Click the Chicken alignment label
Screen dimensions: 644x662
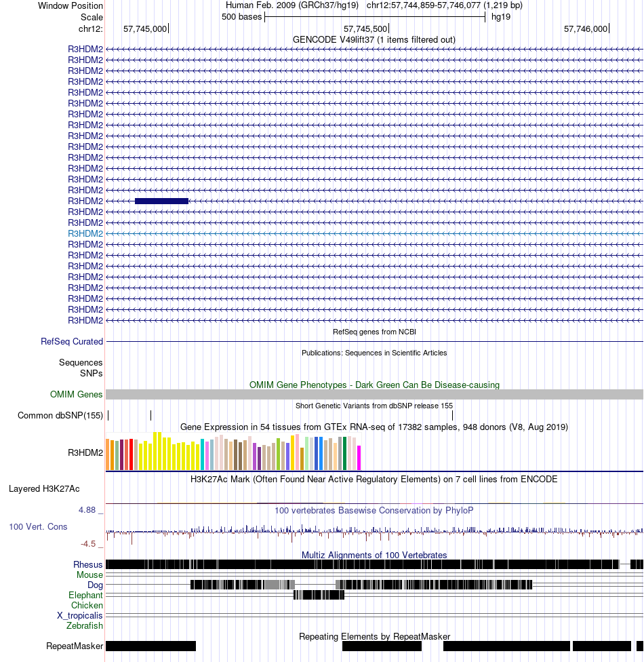pyautogui.click(x=87, y=605)
